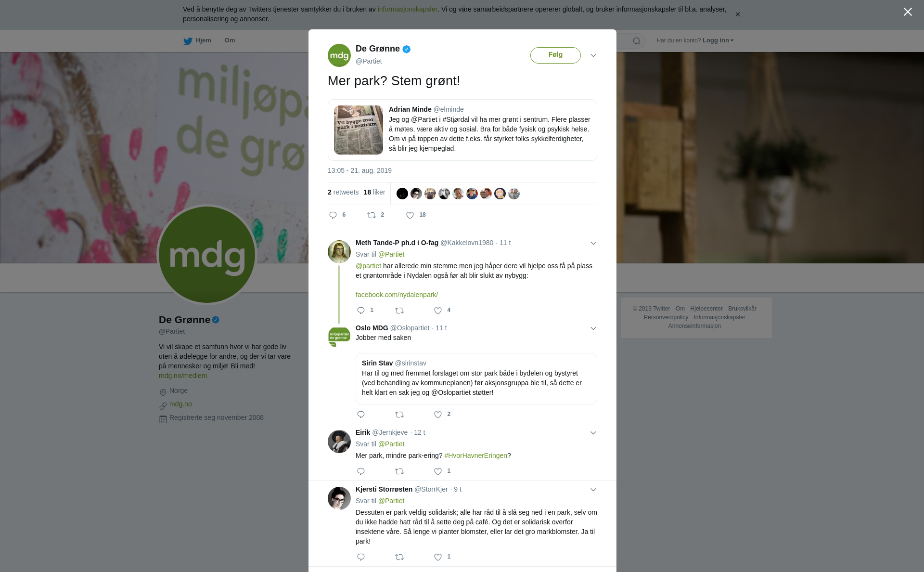Retweet Eirik's reply
Image resolution: width=924 pixels, height=572 pixels.
[x=399, y=471]
